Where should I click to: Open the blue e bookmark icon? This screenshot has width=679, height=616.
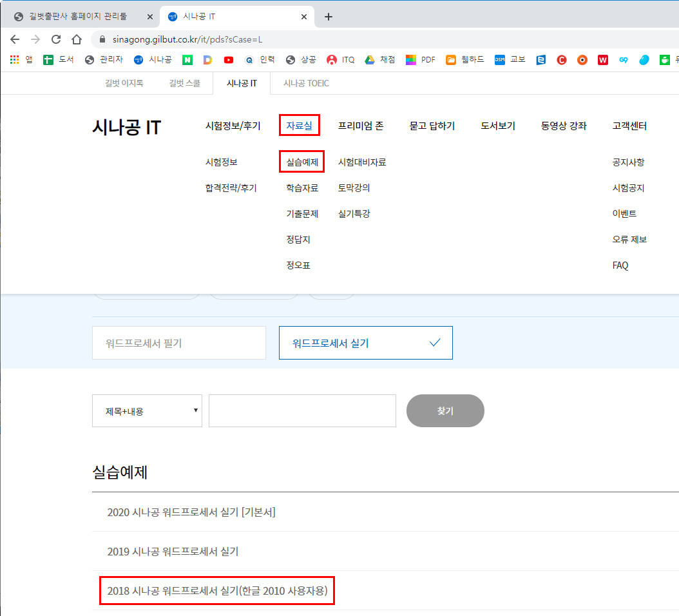[x=541, y=60]
